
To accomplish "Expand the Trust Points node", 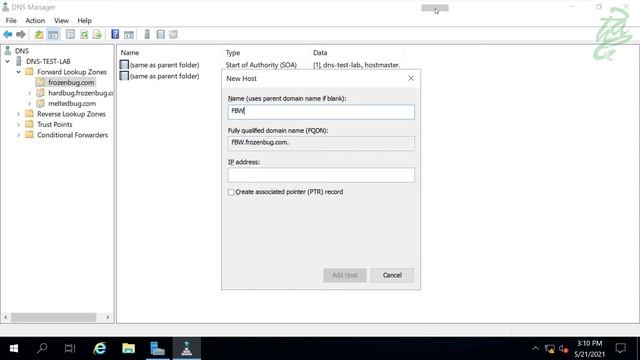I will [x=18, y=124].
